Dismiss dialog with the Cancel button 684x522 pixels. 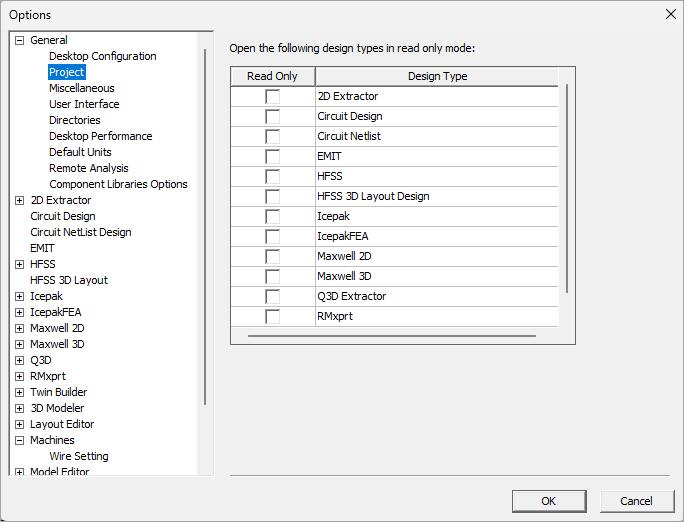(636, 501)
